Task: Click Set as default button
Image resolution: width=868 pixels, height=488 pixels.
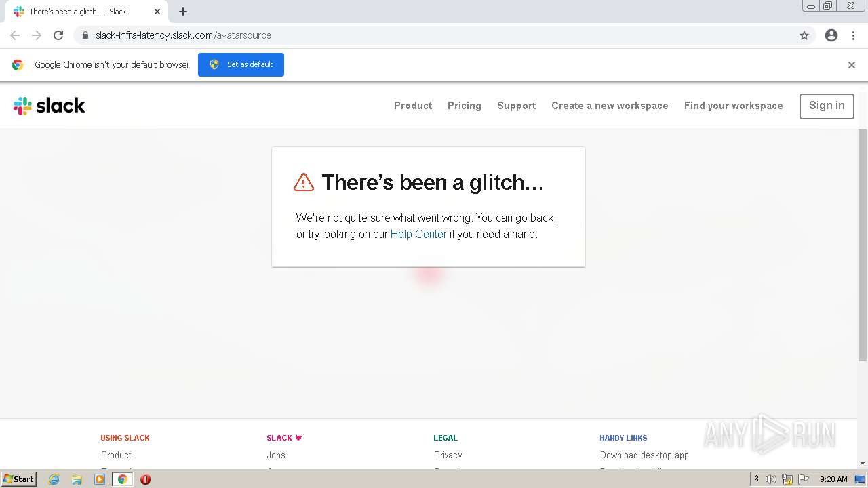Action: tap(241, 64)
